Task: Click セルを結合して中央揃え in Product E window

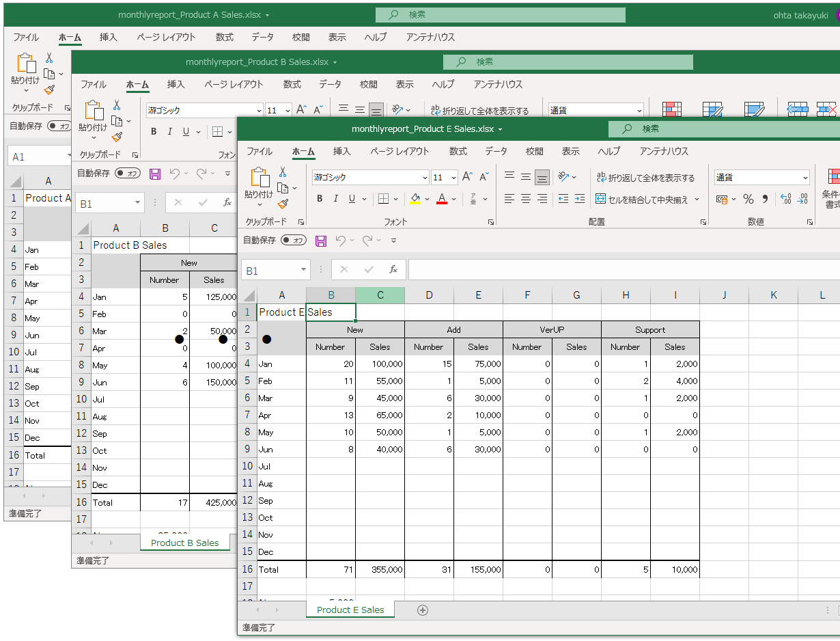Action: (x=641, y=200)
